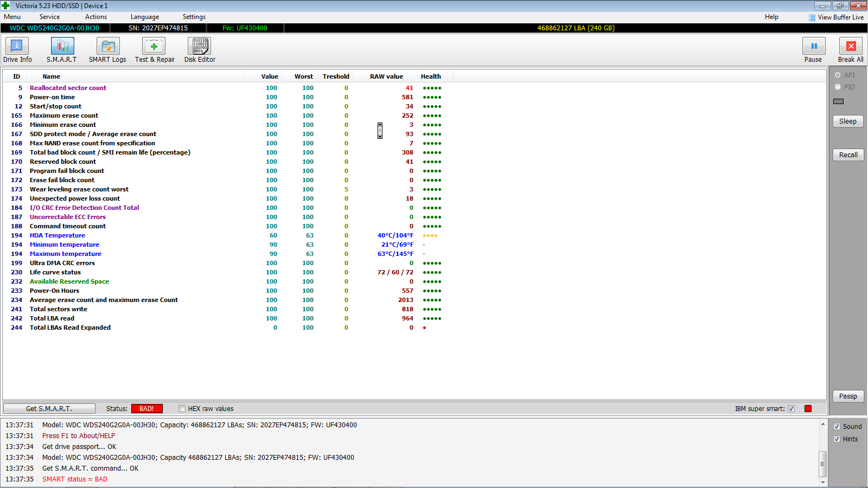The height and width of the screenshot is (488, 868).
Task: Click the View Buffer Live icon
Action: pos(812,17)
